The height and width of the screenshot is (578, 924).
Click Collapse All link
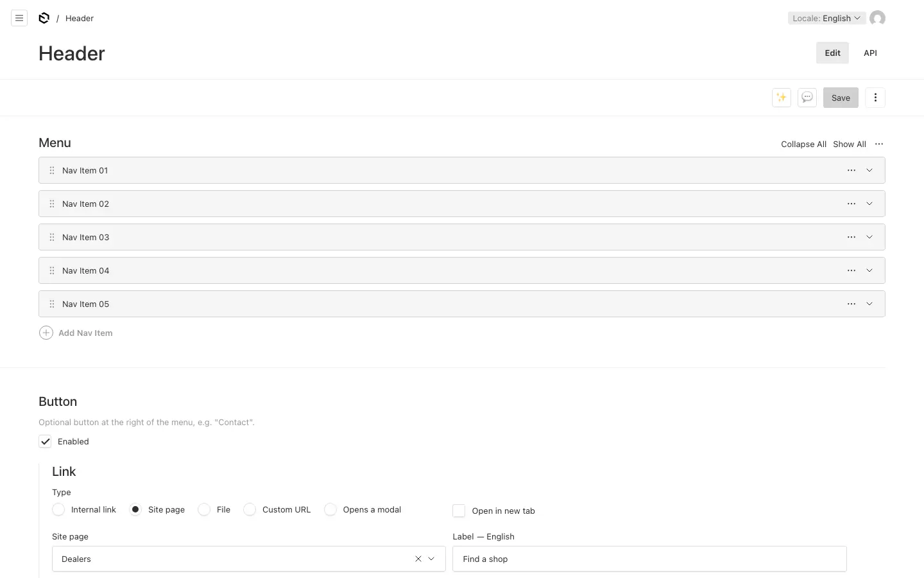803,144
